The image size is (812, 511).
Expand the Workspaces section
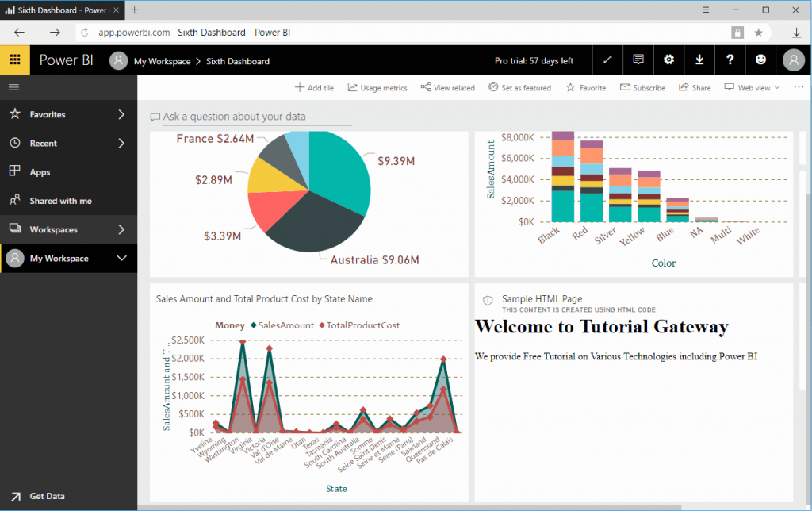[x=68, y=229]
